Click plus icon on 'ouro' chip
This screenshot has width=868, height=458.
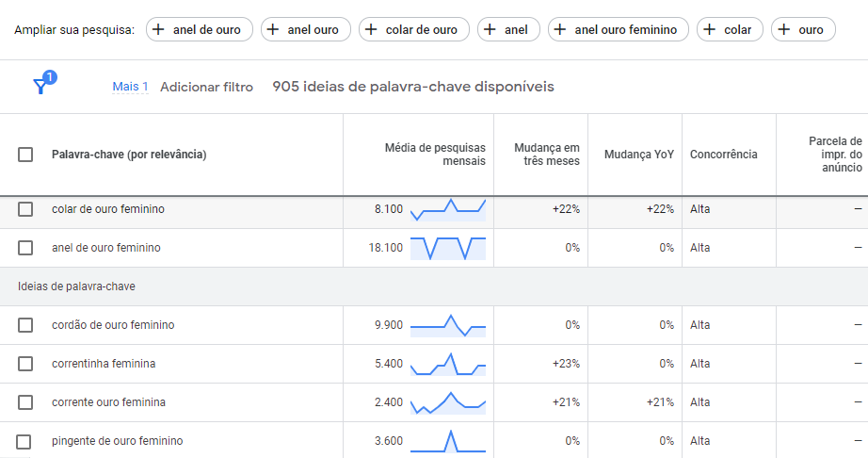pyautogui.click(x=784, y=30)
